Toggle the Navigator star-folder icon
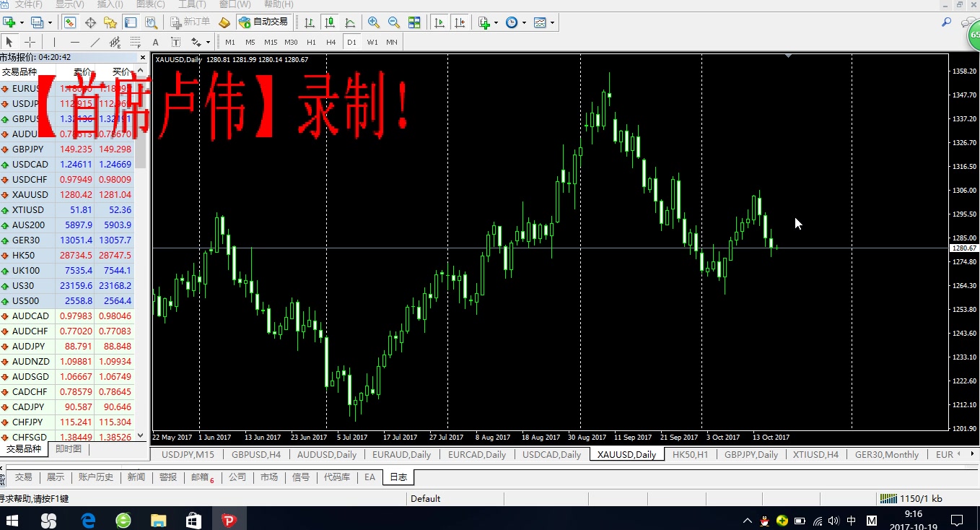 pos(110,22)
